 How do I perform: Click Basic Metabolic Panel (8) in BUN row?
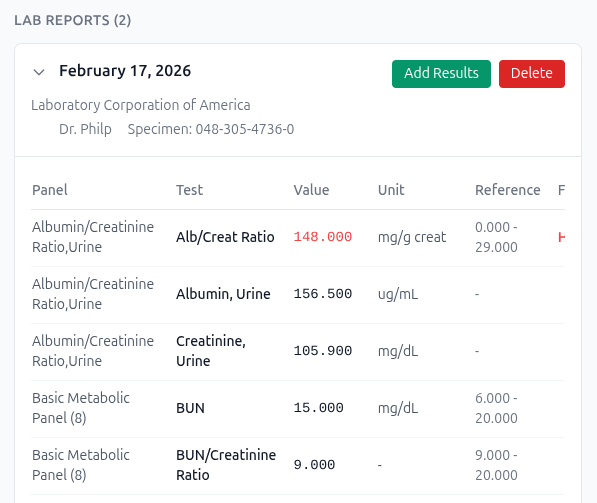click(81, 408)
